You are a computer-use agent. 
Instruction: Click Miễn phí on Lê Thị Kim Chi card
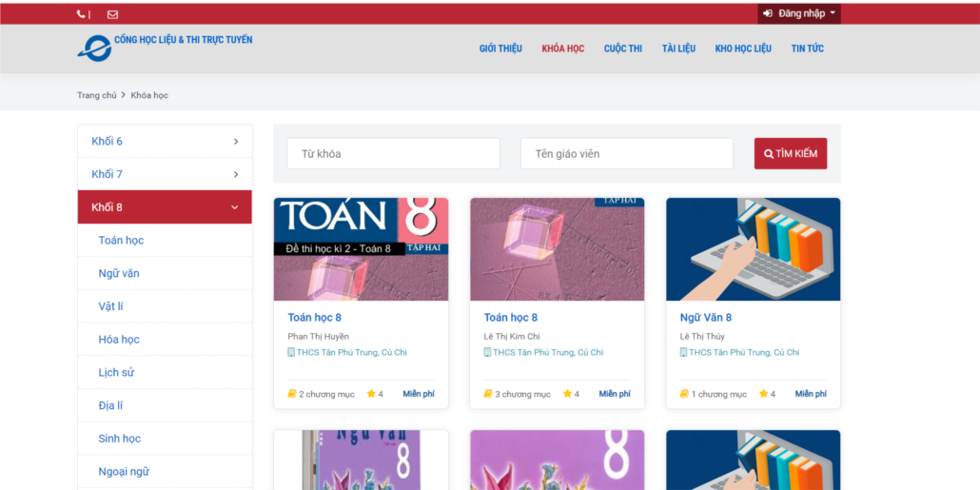coord(615,394)
